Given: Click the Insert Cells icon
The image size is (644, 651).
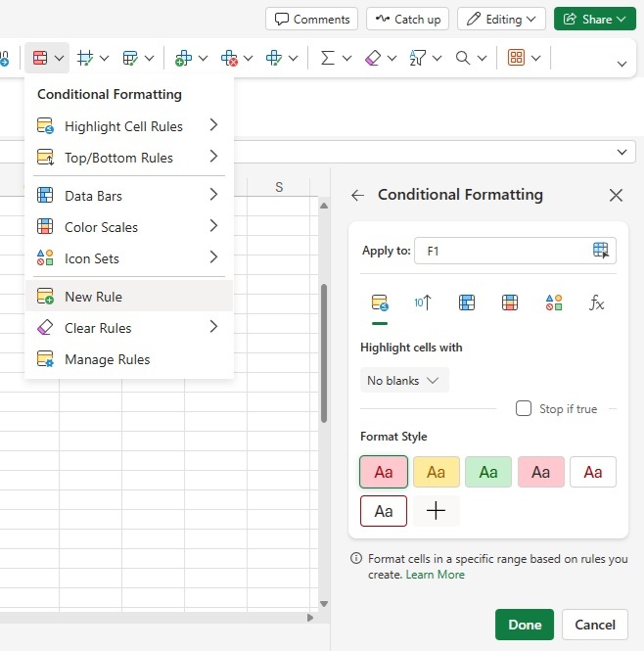Looking at the screenshot, I should [183, 58].
